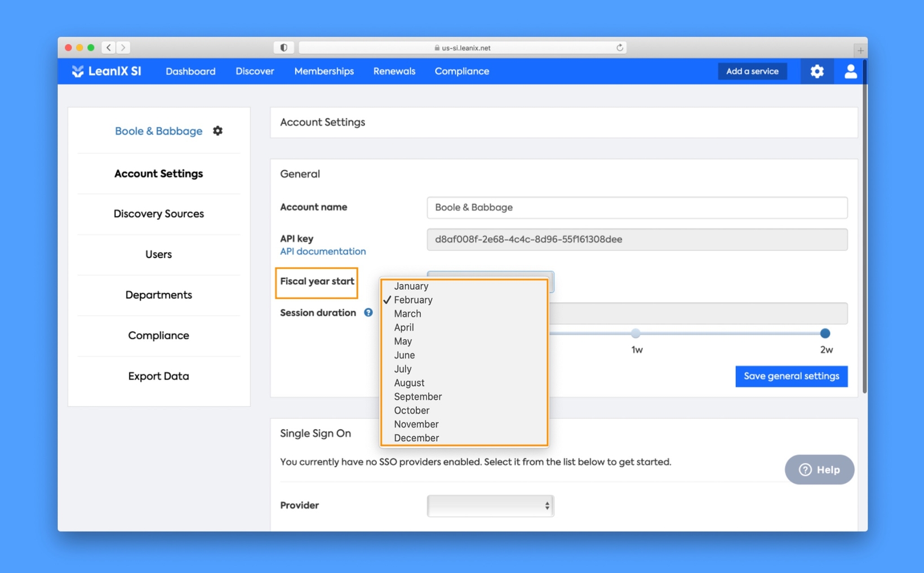Screen dimensions: 924x573
Task: Select Discovery Sources in the sidebar
Action: point(158,214)
